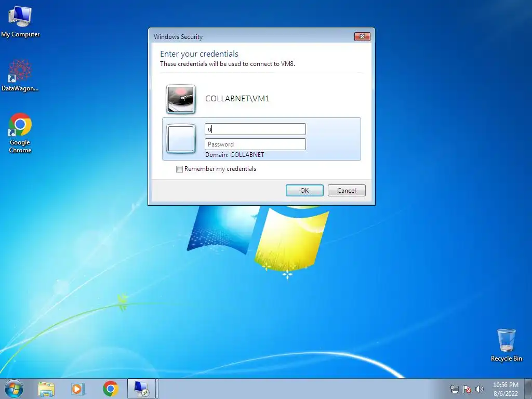Screen dimensions: 532x399
Task: Select the COLLABNET\VM1 account tile picture
Action: click(180, 99)
